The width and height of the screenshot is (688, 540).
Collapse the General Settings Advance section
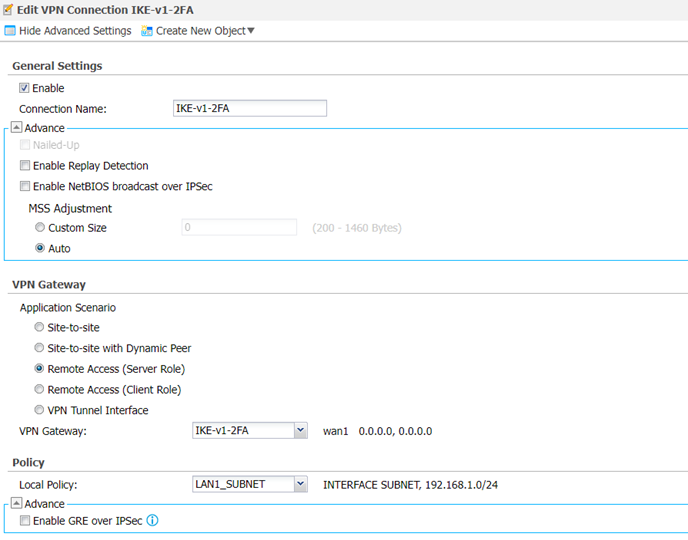(16, 128)
